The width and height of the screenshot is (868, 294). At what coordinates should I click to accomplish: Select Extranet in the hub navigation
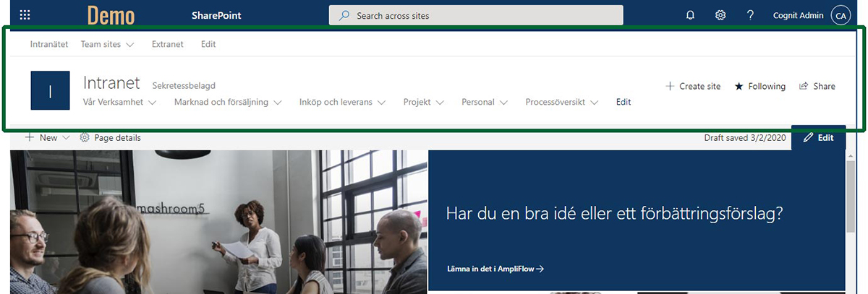pos(167,44)
